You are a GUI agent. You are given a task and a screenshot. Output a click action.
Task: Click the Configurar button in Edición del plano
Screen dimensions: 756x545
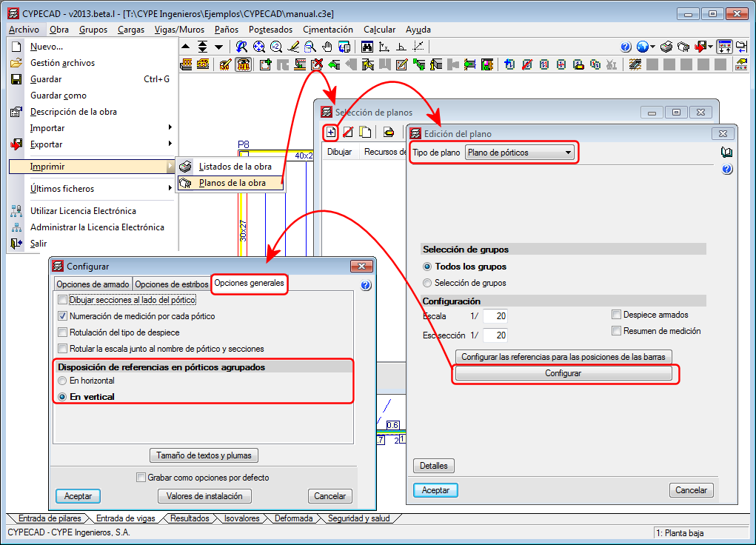pyautogui.click(x=563, y=373)
